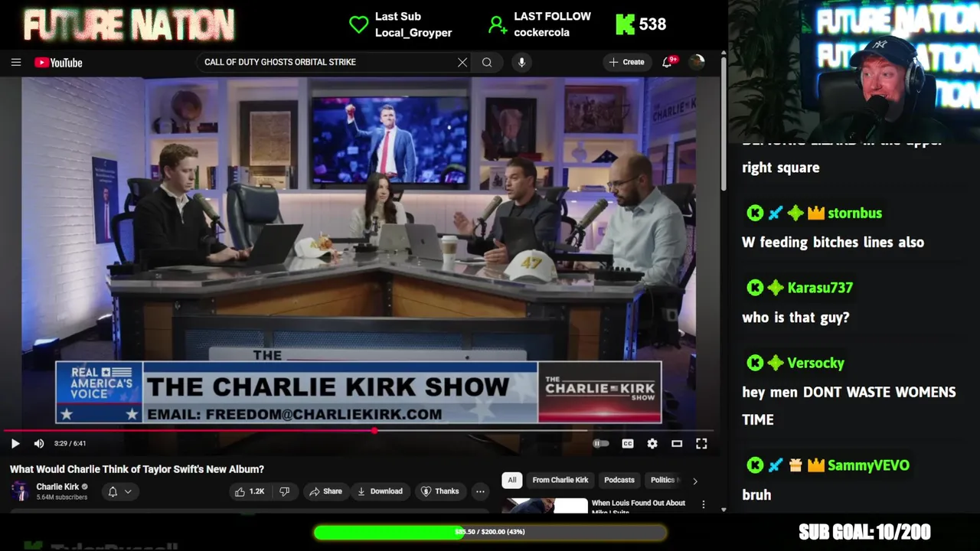The width and height of the screenshot is (980, 551).
Task: Open the When Louis Found Out About video thumbnail
Action: 544,506
